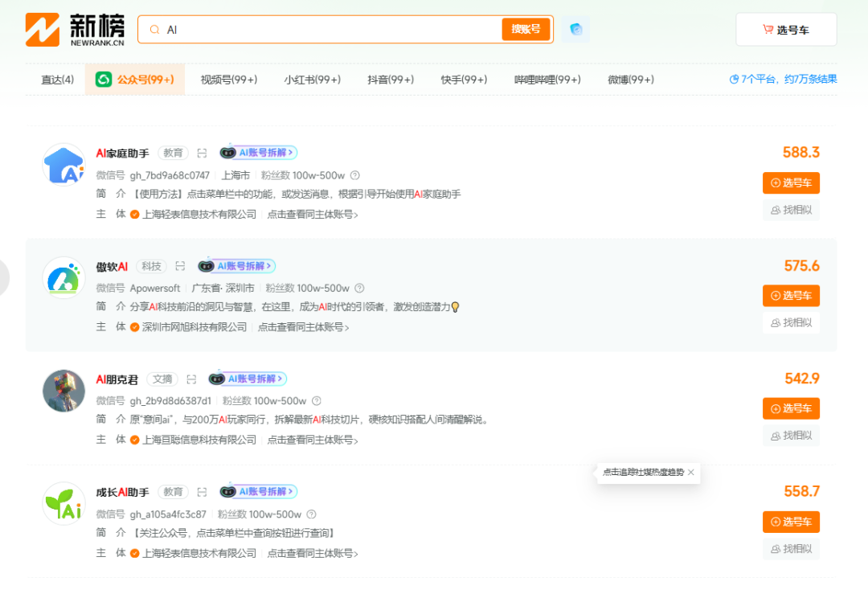The height and width of the screenshot is (590, 868).
Task: Click the 新榜 NEWRANK.CN logo
Action: [x=76, y=30]
